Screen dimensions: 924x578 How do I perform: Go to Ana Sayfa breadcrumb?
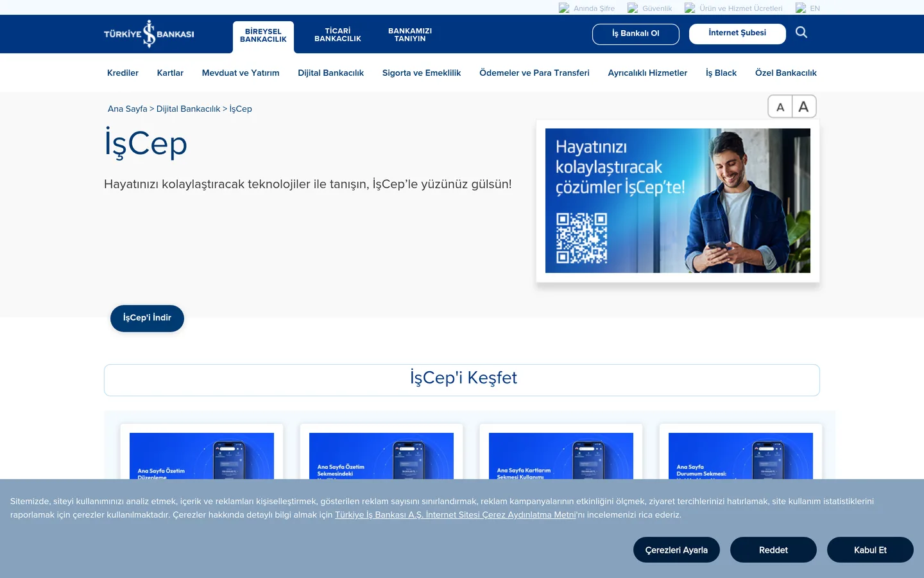pos(128,109)
